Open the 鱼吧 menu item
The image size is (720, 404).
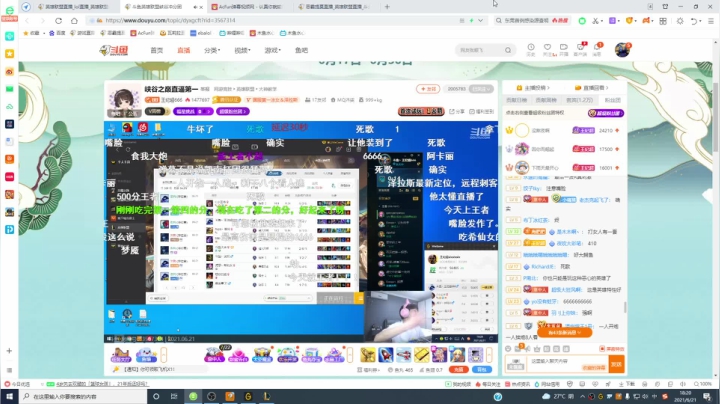coord(302,50)
